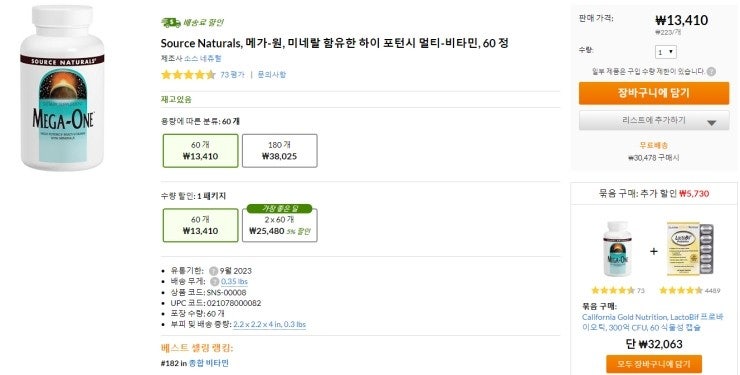Click the five-star rating icons under title
The width and height of the screenshot is (740, 375).
pos(188,75)
